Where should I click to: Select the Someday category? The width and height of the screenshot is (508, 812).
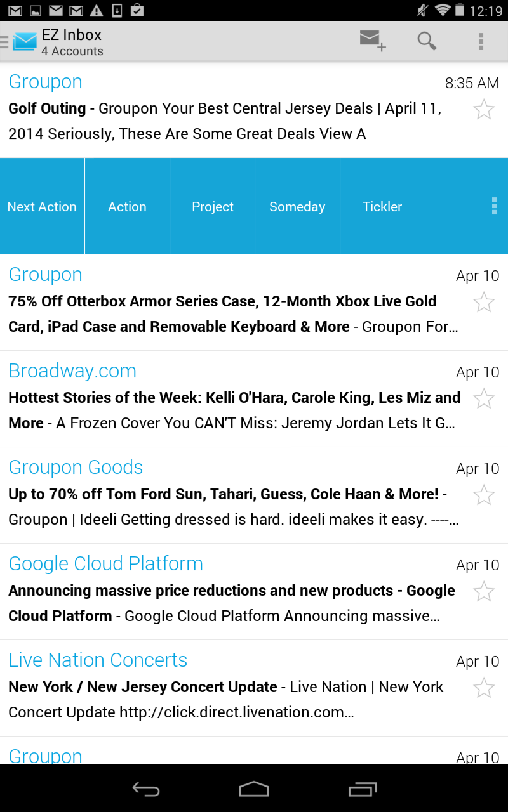click(297, 206)
